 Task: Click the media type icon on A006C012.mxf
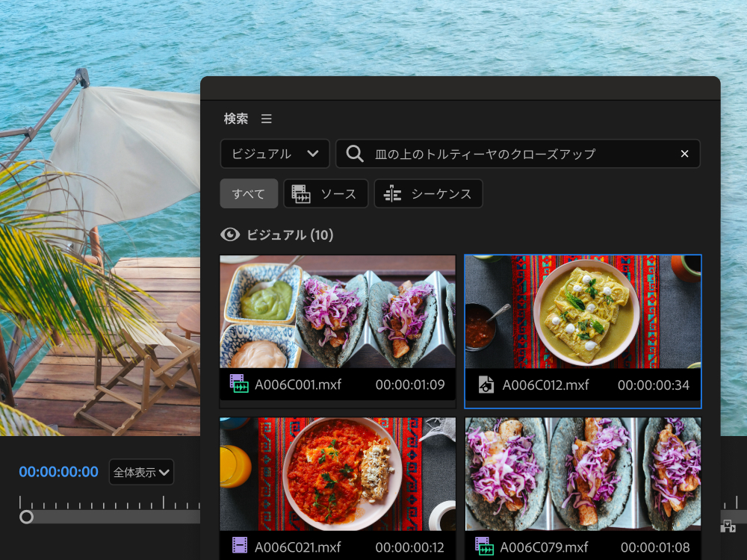tap(485, 386)
